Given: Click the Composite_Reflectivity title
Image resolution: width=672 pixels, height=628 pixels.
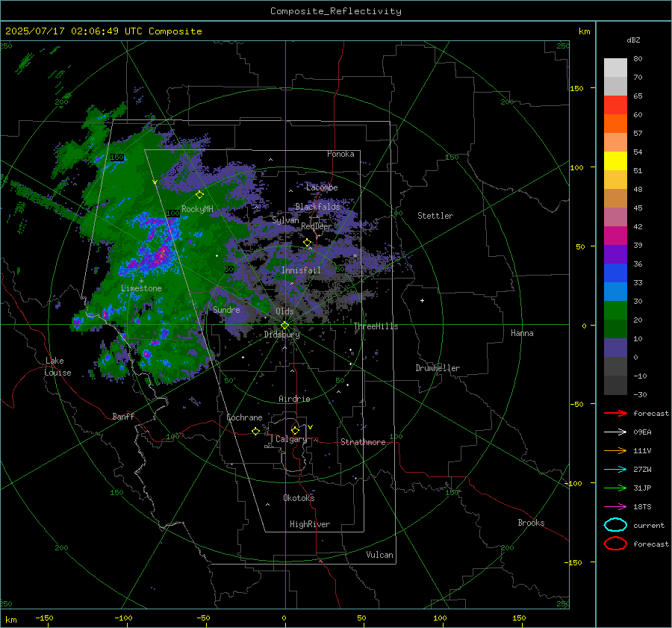Looking at the screenshot, I should (336, 11).
